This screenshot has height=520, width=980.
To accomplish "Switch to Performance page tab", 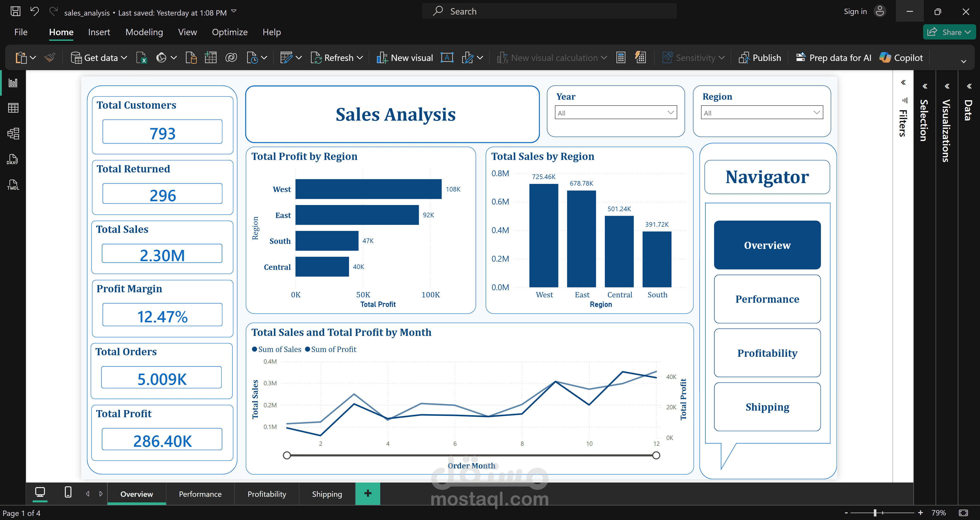I will pyautogui.click(x=200, y=494).
